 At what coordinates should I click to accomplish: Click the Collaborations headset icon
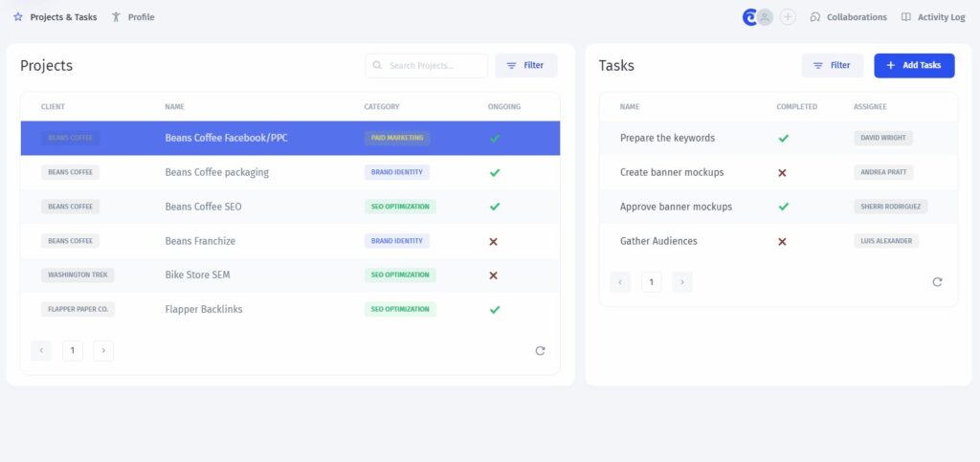(814, 17)
